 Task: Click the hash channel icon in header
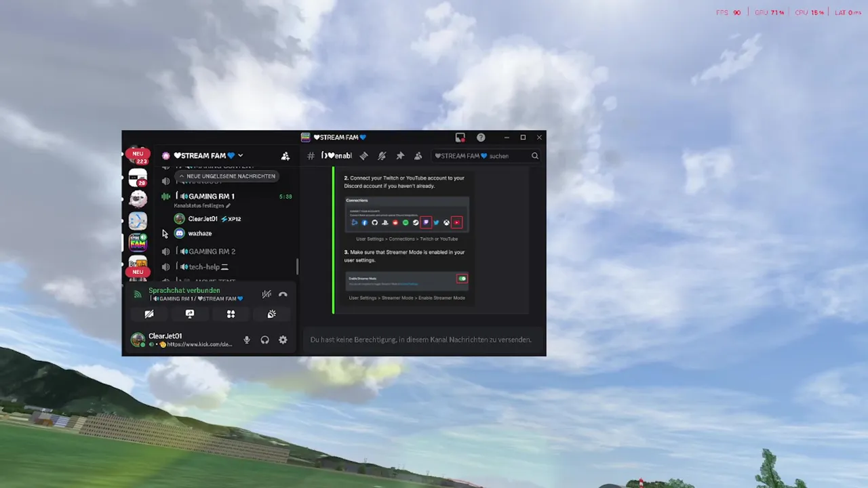pyautogui.click(x=311, y=156)
